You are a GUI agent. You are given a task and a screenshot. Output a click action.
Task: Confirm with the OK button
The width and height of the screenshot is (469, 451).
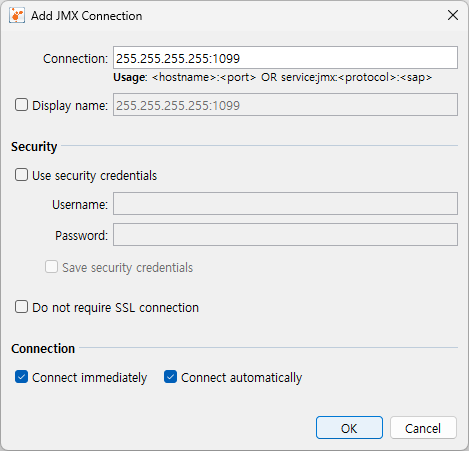(x=349, y=428)
